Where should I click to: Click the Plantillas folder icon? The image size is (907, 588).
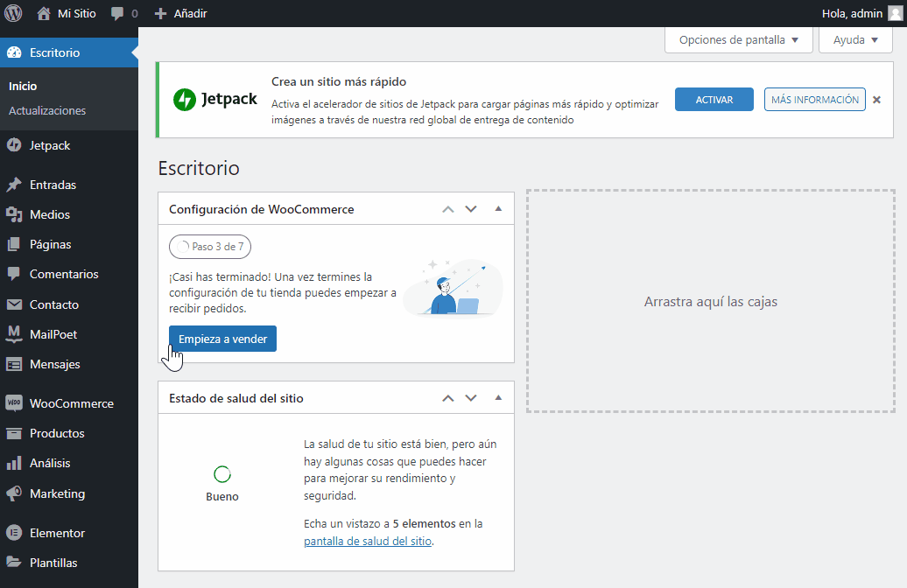click(14, 562)
